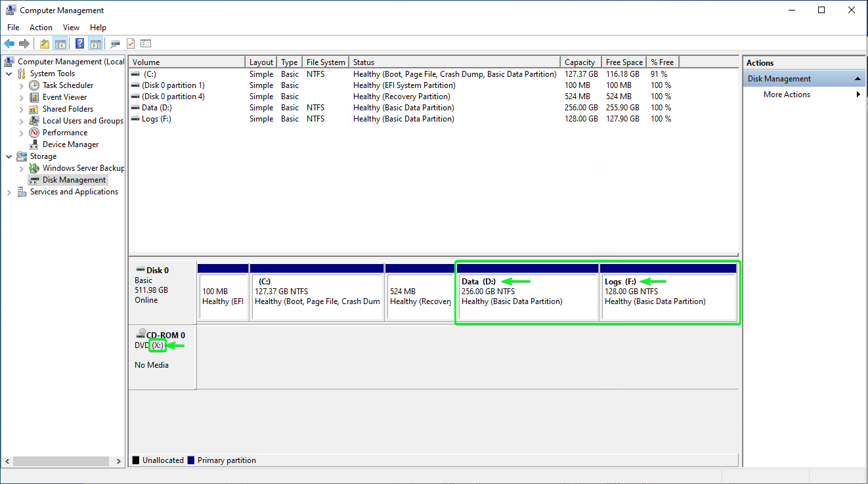Select Device Manager in the tree
The width and height of the screenshot is (868, 484).
pos(70,144)
